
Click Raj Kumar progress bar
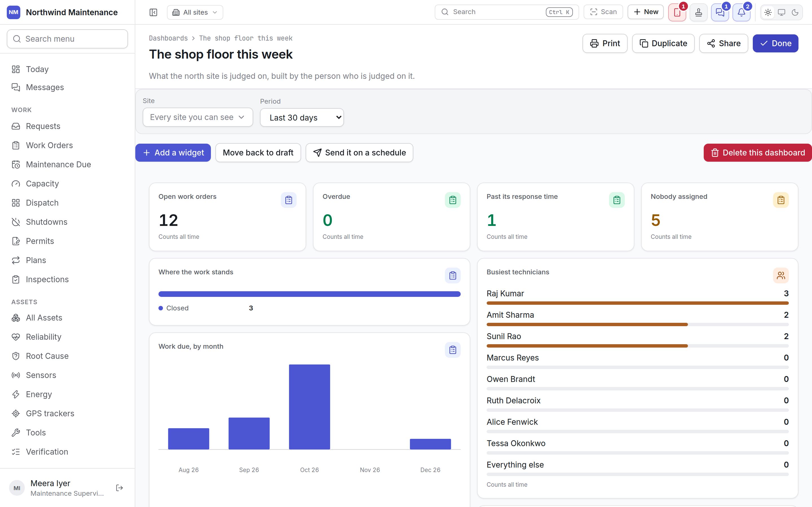[637, 303]
